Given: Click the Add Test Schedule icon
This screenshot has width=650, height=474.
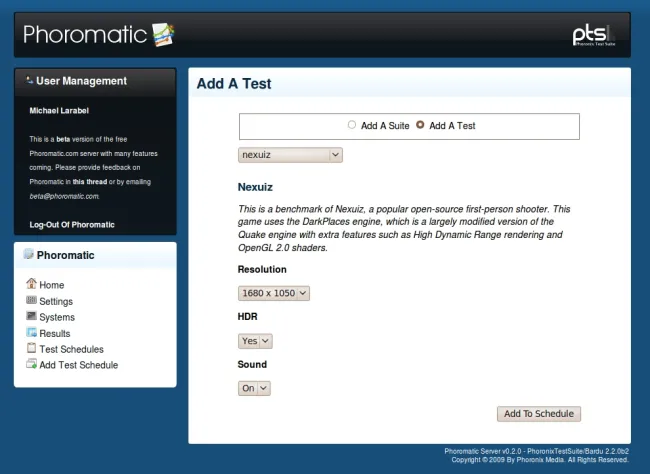Looking at the screenshot, I should point(31,364).
